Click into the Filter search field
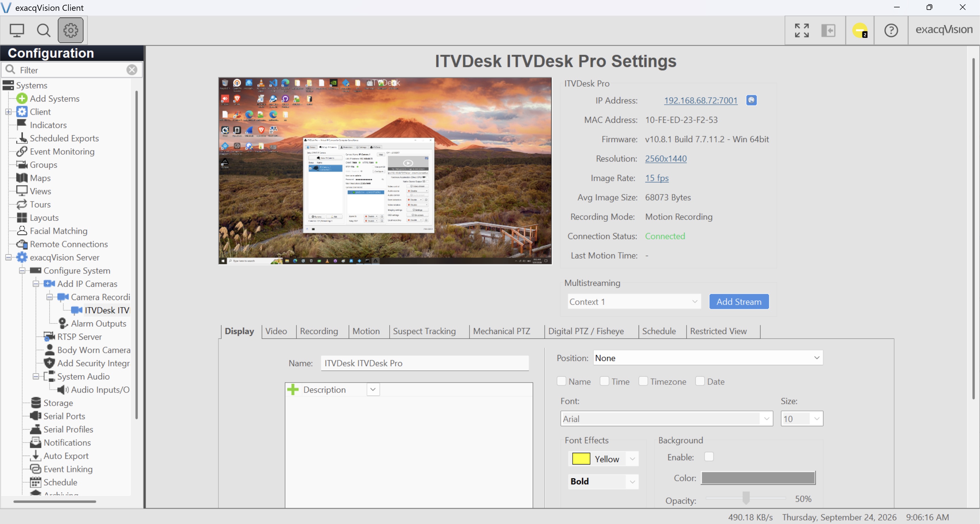The height and width of the screenshot is (524, 980). coord(72,70)
